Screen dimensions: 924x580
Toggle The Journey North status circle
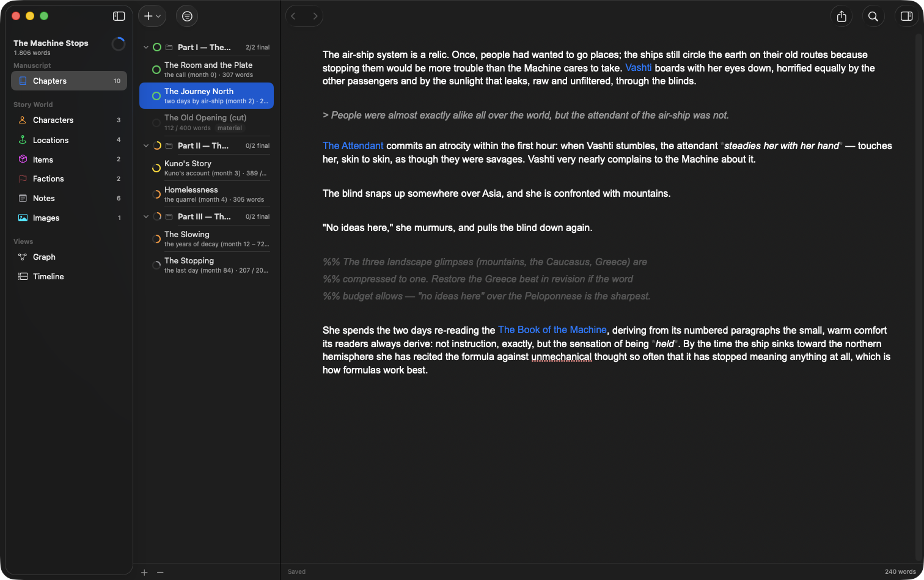(x=156, y=96)
